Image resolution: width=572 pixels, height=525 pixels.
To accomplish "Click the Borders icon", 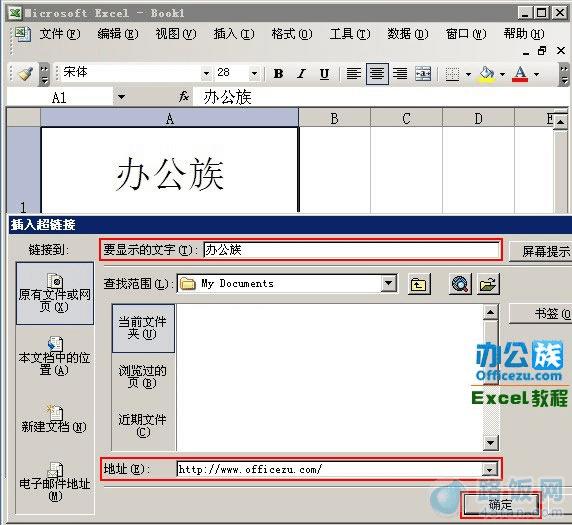I will (452, 74).
